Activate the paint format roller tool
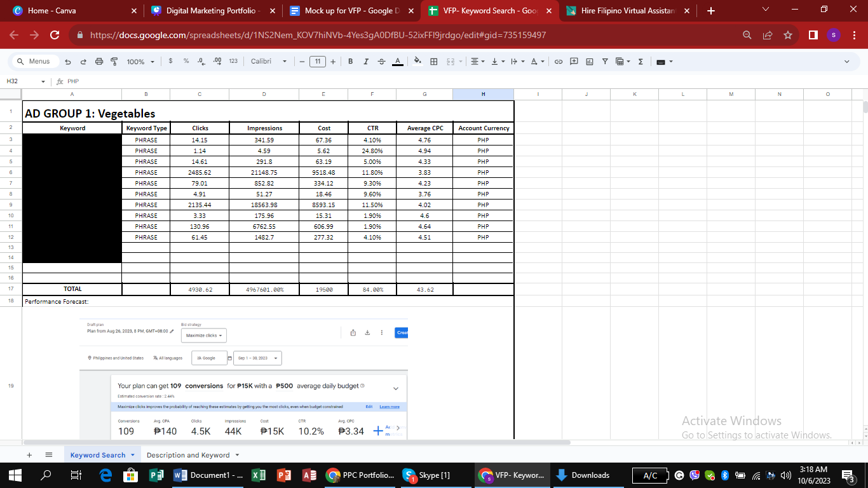The width and height of the screenshot is (868, 488). (x=114, y=62)
